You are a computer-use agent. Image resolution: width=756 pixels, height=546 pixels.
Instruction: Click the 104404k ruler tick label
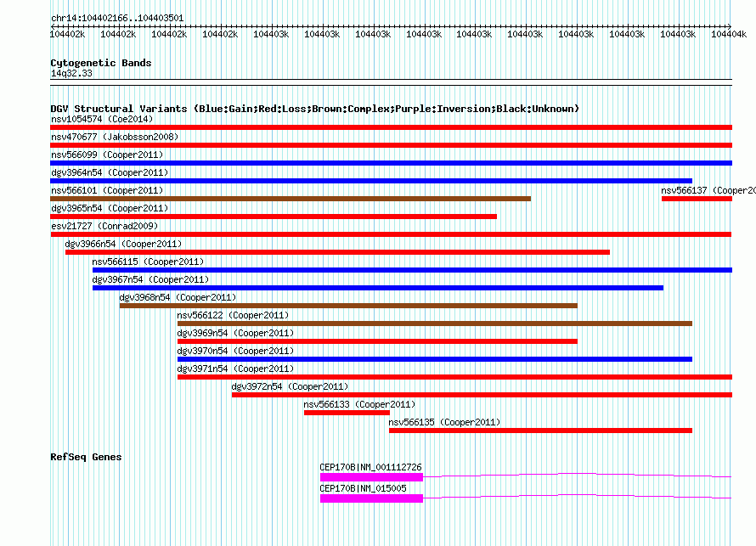pos(729,34)
